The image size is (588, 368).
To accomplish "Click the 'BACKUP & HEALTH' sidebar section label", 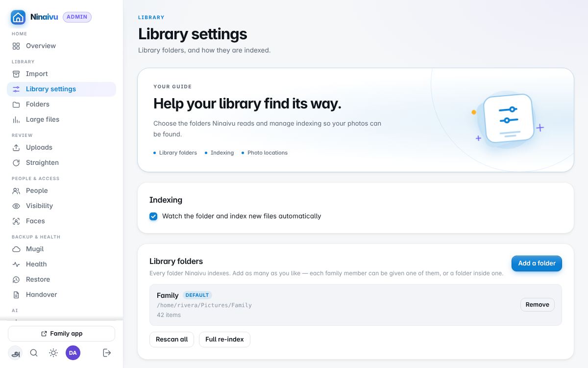I will tap(36, 237).
